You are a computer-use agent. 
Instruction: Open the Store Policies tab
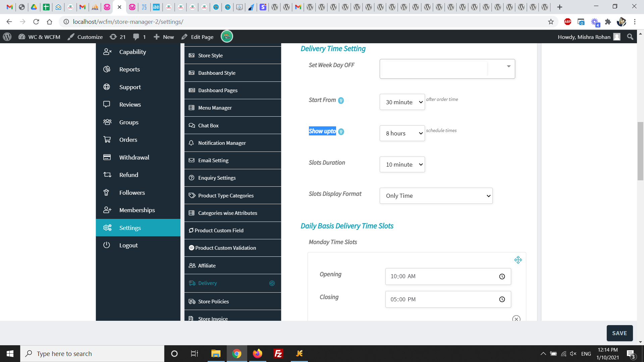[232, 301]
